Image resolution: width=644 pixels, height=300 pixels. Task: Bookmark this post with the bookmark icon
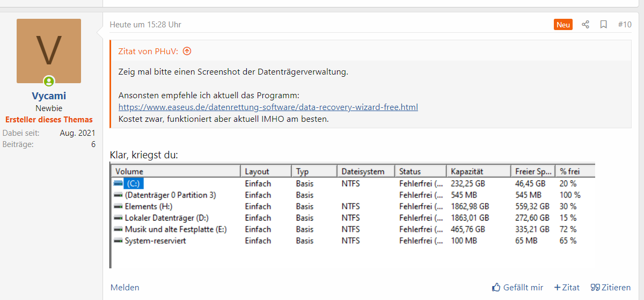pyautogui.click(x=603, y=25)
